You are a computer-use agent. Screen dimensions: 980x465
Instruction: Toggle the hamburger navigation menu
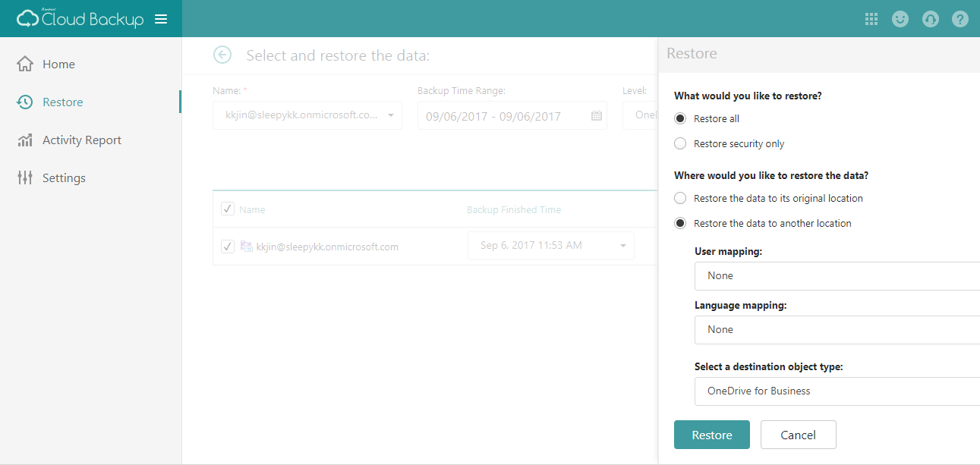coord(161,19)
